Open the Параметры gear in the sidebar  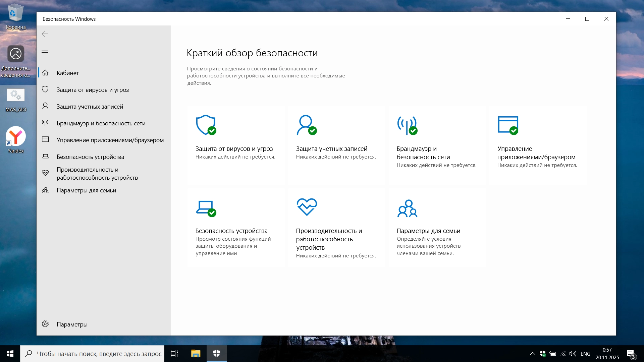pos(46,324)
